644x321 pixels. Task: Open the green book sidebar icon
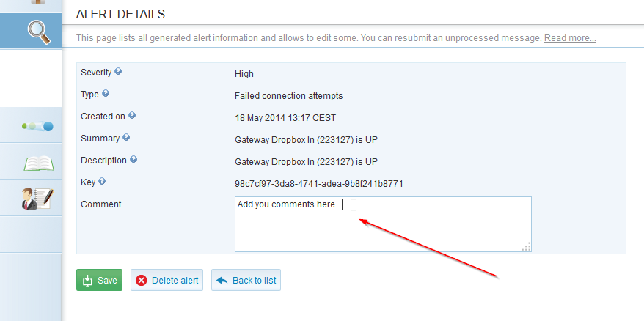coord(38,162)
